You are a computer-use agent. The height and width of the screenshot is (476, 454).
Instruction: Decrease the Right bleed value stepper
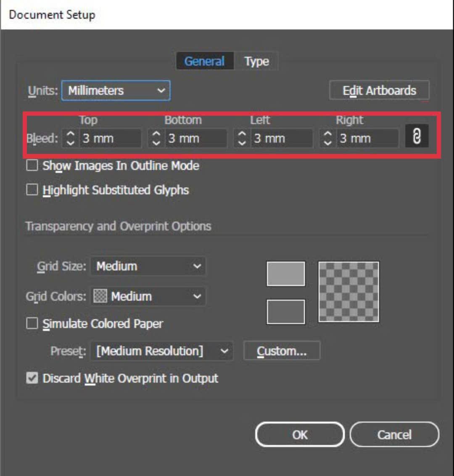pyautogui.click(x=327, y=142)
